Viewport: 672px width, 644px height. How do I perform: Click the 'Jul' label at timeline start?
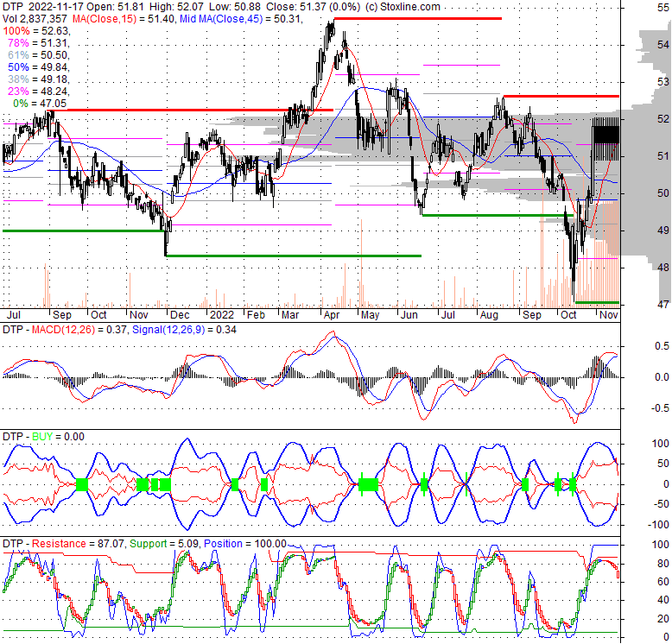[x=14, y=315]
